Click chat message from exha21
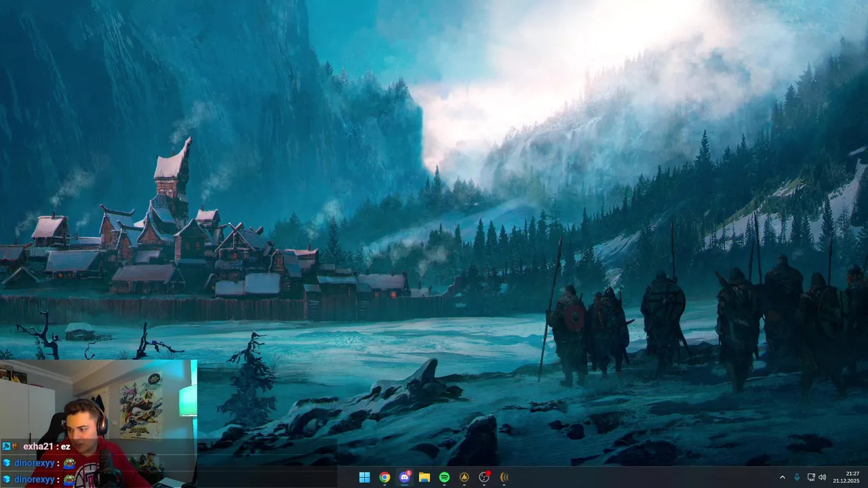Screen dimensions: 868x488 tap(37, 446)
